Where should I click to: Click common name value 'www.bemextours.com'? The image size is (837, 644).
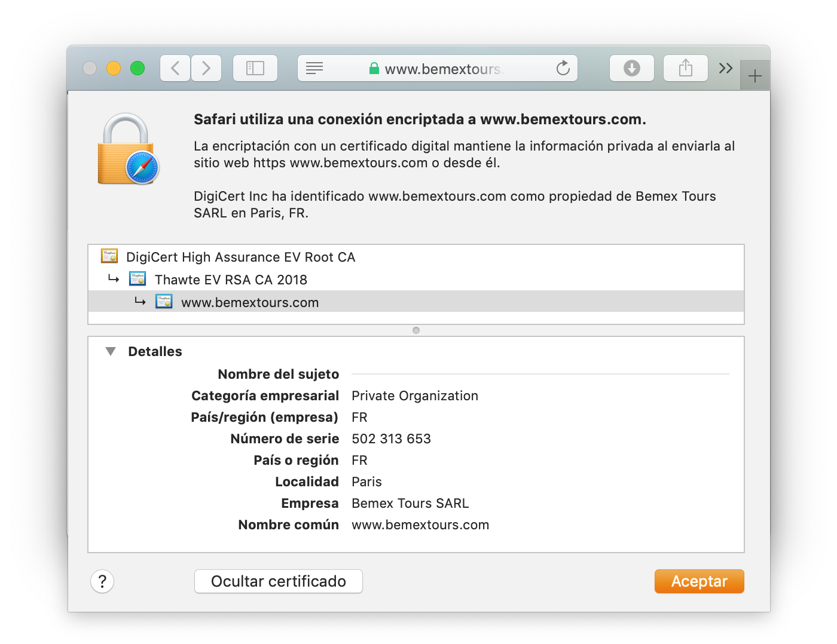420,525
